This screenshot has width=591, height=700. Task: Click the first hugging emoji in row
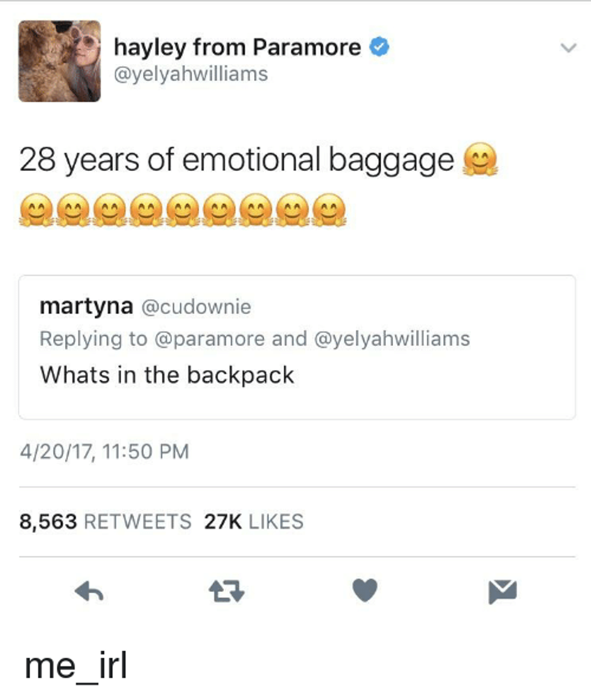pos(37,210)
